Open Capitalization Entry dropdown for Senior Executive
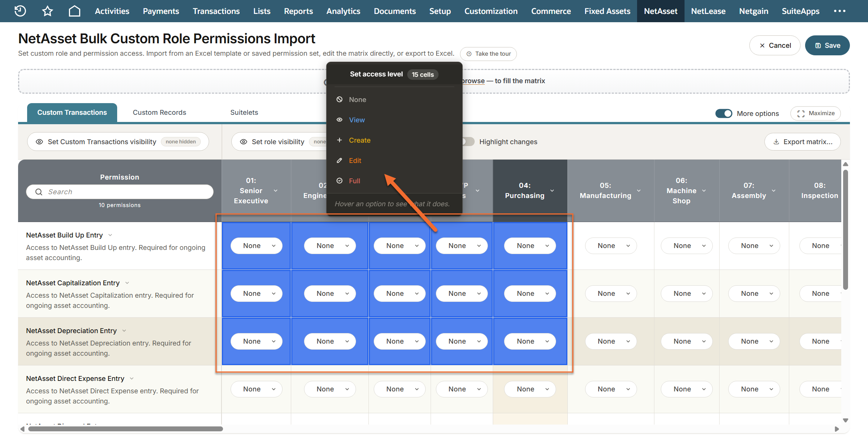 (257, 294)
